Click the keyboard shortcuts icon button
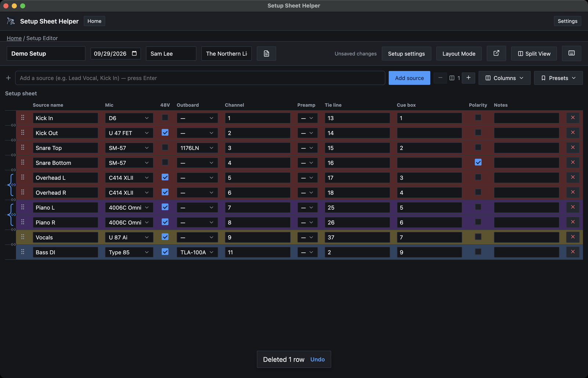This screenshot has height=378, width=588. [571, 53]
